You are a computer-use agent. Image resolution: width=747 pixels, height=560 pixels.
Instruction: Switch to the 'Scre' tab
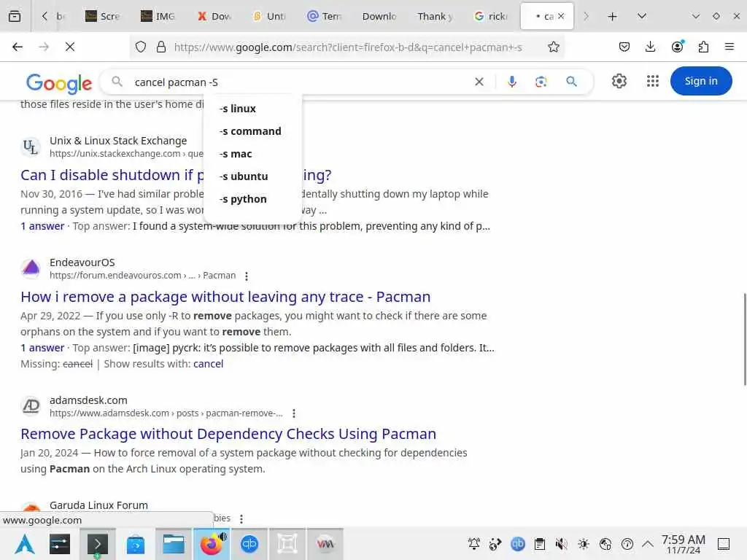tap(102, 16)
